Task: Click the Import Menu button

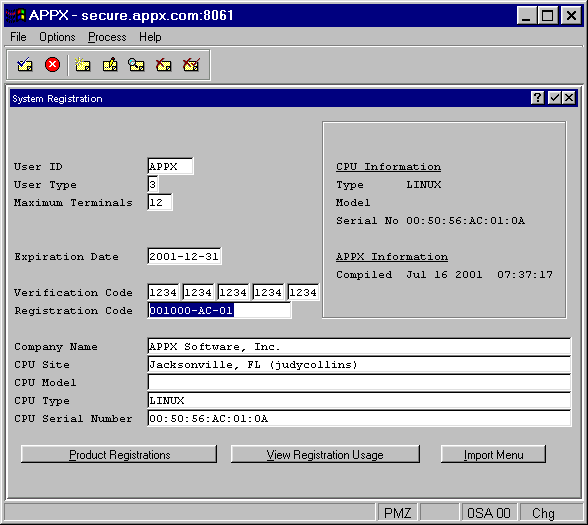Action: click(493, 454)
